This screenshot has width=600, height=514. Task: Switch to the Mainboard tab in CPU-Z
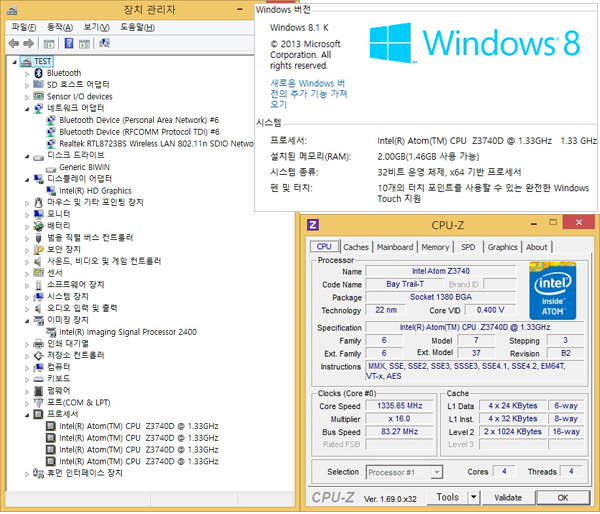pyautogui.click(x=395, y=247)
